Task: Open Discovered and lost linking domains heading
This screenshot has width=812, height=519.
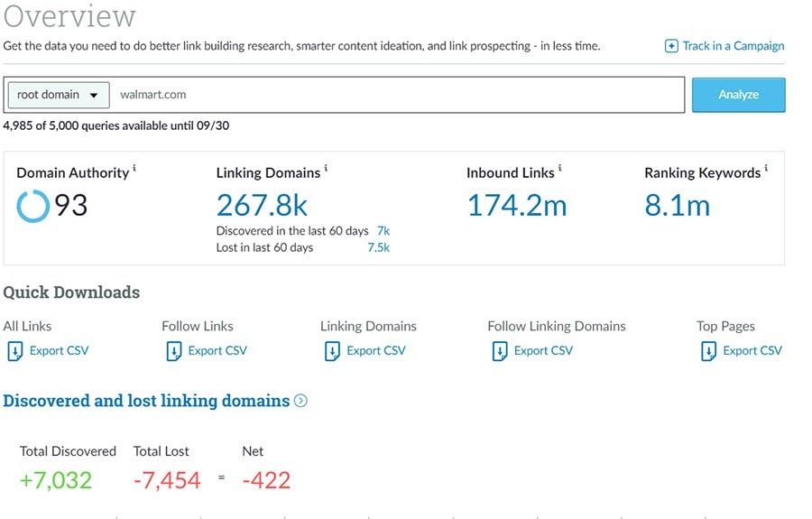Action: click(x=146, y=401)
